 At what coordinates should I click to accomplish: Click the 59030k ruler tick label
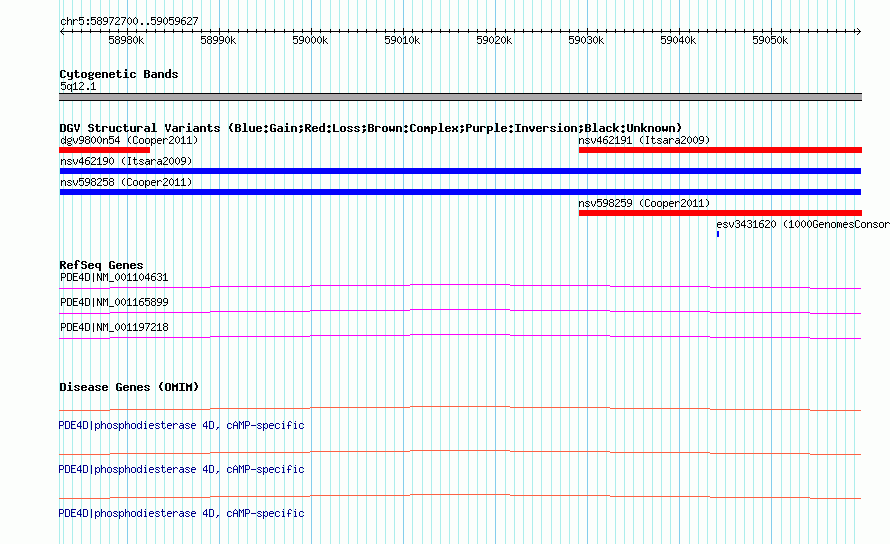[586, 40]
